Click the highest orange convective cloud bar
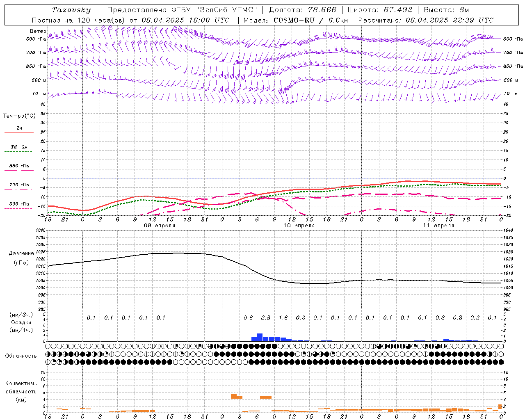This screenshot has width=525, height=420. pyautogui.click(x=234, y=396)
